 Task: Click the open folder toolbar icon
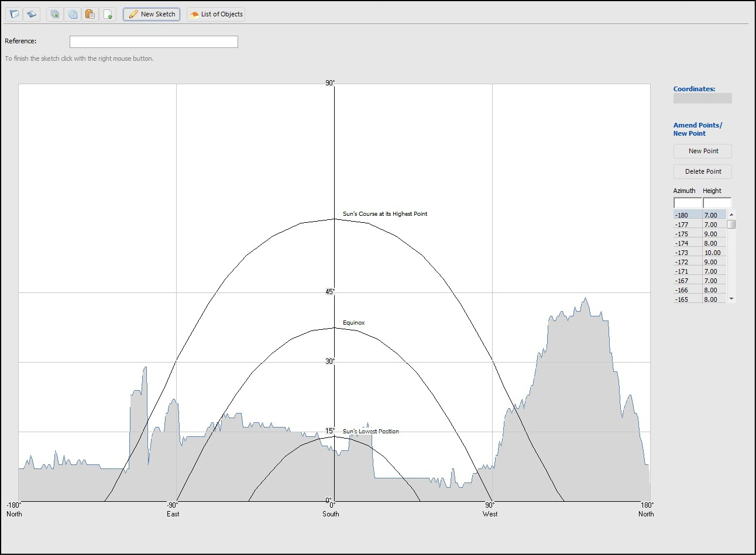(14, 14)
